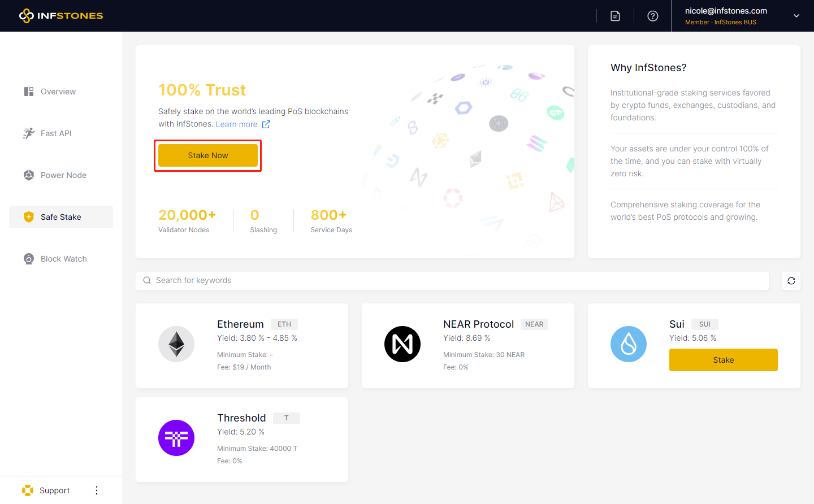Click the Fast API runner icon
This screenshot has width=814, height=504.
29,133
